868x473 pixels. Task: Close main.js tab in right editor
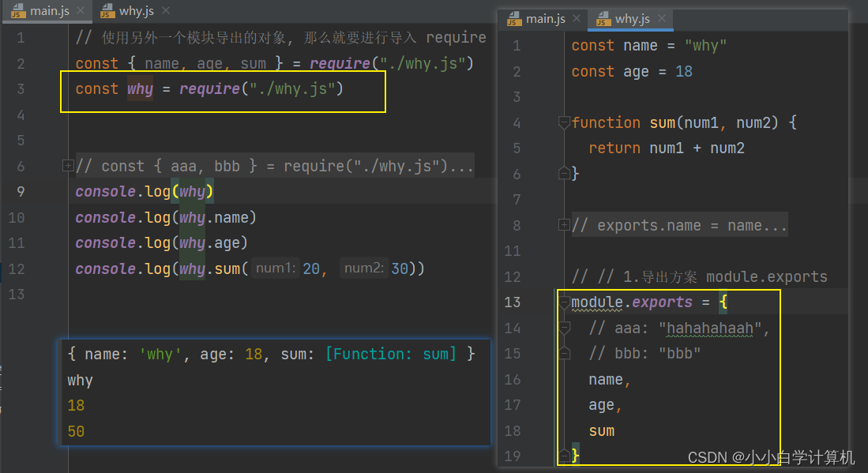(577, 18)
